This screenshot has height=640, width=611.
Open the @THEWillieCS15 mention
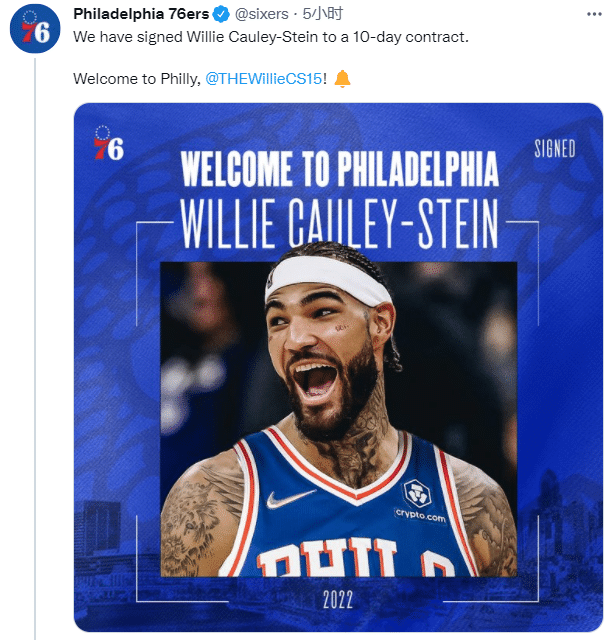coord(264,79)
